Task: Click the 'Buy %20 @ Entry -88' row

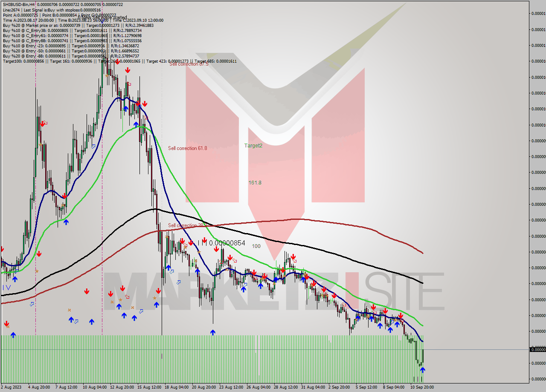Action: click(71, 56)
